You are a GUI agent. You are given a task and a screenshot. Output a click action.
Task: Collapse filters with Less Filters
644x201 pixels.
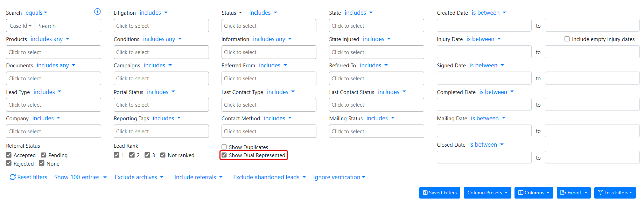pos(615,193)
